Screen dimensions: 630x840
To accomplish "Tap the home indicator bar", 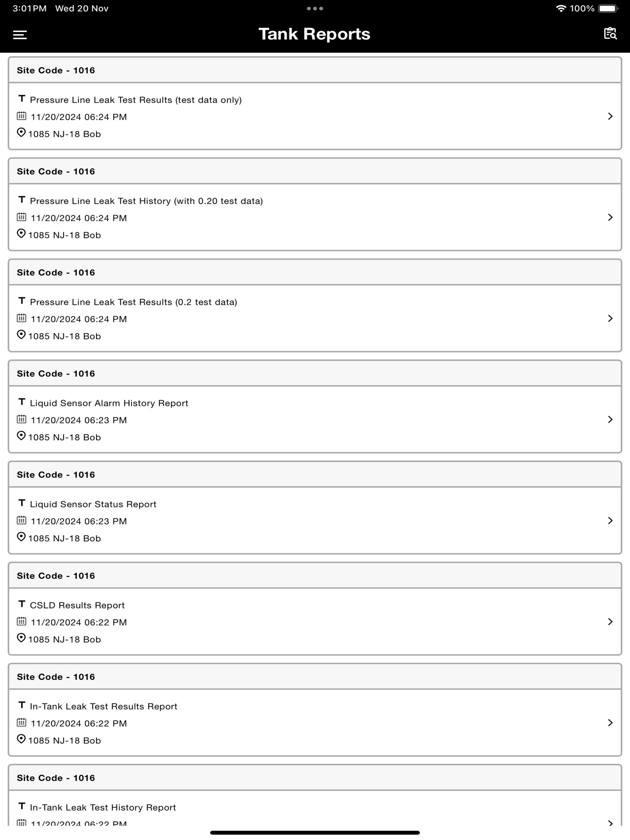I will pyautogui.click(x=315, y=832).
